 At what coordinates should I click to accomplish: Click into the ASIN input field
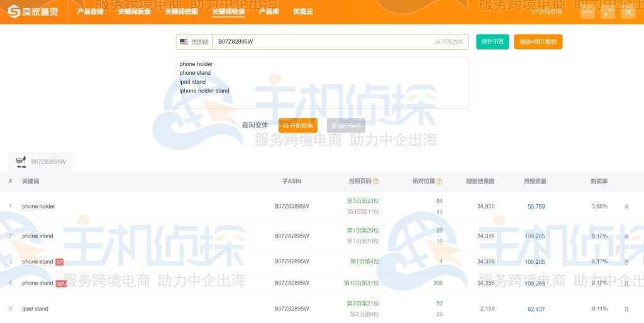(321, 42)
